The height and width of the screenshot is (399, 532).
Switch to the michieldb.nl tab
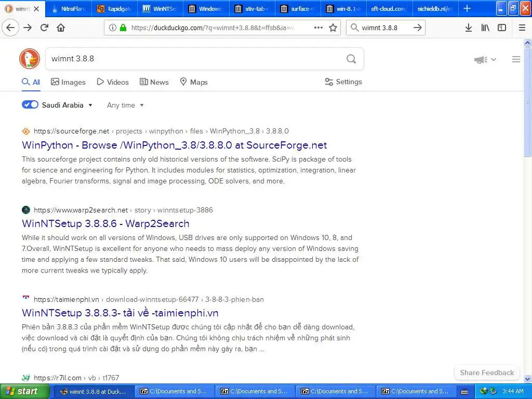(435, 9)
